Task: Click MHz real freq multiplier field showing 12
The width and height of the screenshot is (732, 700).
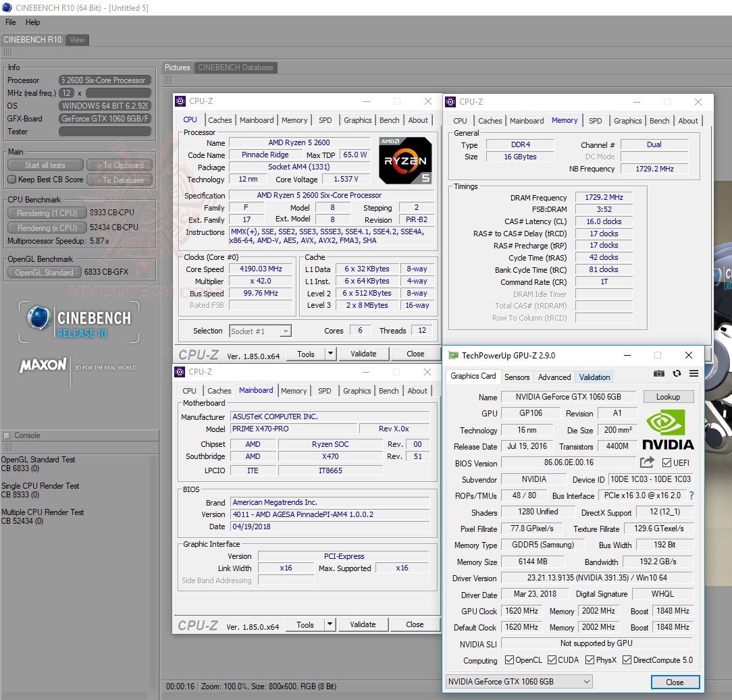Action: [x=67, y=93]
